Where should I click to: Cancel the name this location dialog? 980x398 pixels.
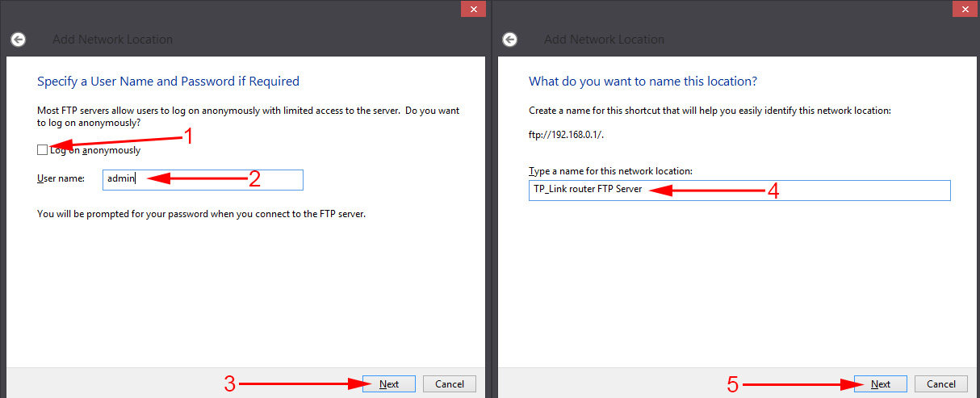pos(941,383)
